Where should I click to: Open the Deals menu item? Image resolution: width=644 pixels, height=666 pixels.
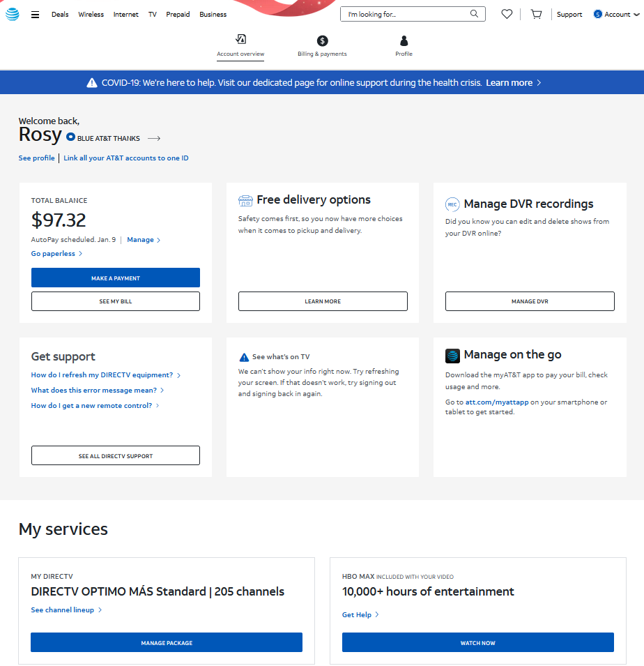60,15
